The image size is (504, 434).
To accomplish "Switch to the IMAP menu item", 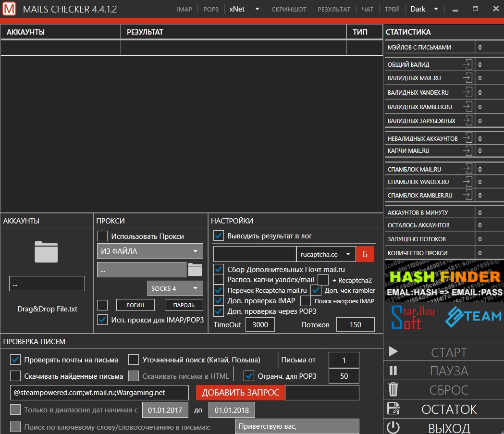I will [184, 9].
